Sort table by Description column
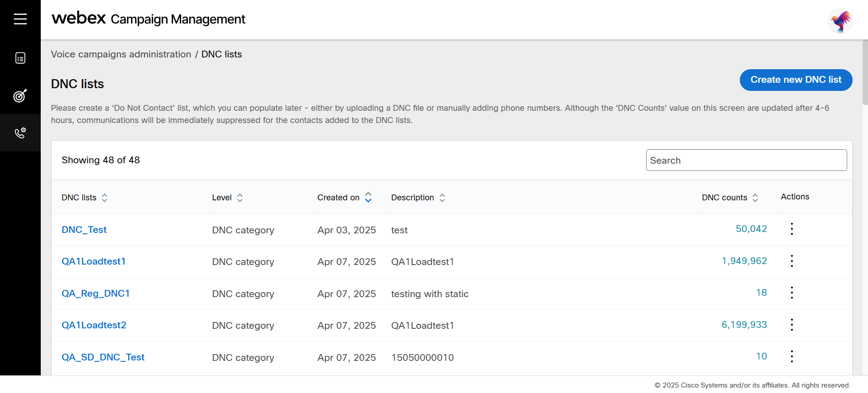Image resolution: width=868 pixels, height=393 pixels. (442, 198)
